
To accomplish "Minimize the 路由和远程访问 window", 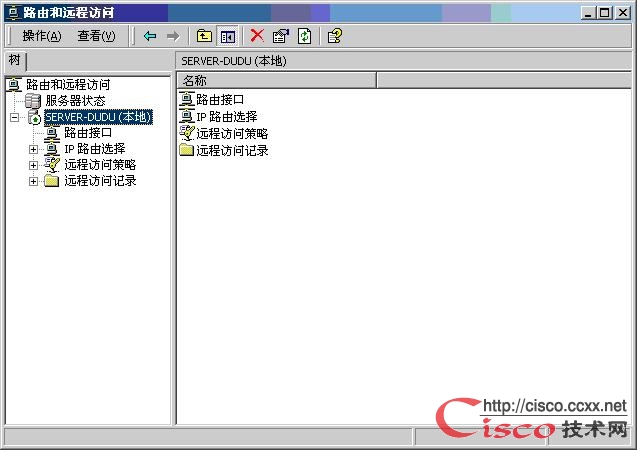I will coord(587,13).
